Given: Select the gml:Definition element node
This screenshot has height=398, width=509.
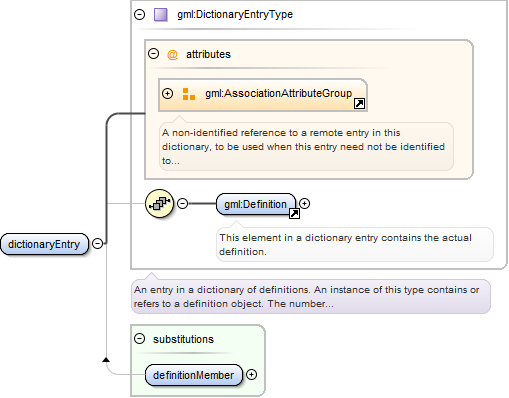Looking at the screenshot, I should coord(256,204).
